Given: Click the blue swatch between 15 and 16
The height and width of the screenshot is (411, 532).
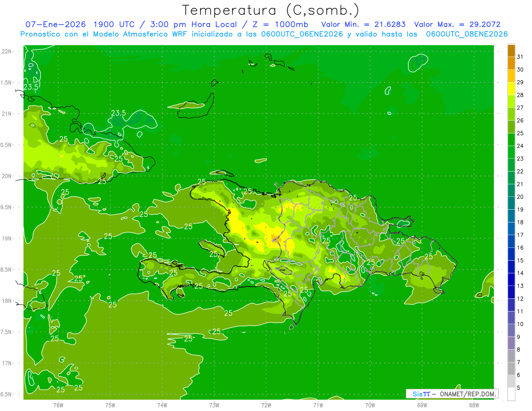Looking at the screenshot, I should [x=511, y=254].
